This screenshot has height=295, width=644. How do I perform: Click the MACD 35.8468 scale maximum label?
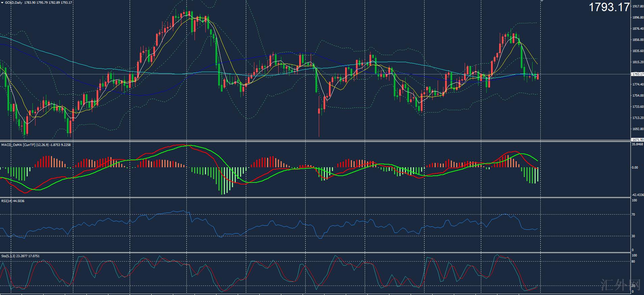tap(637, 144)
